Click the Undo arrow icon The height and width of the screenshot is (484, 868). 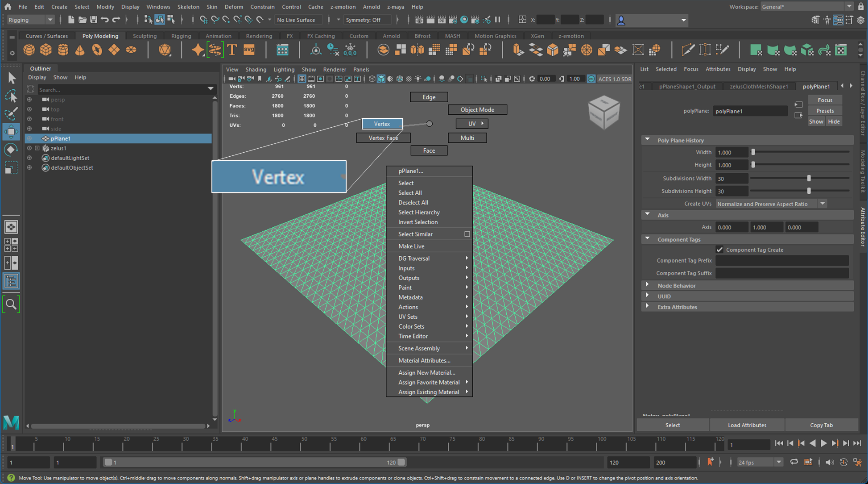(x=105, y=20)
